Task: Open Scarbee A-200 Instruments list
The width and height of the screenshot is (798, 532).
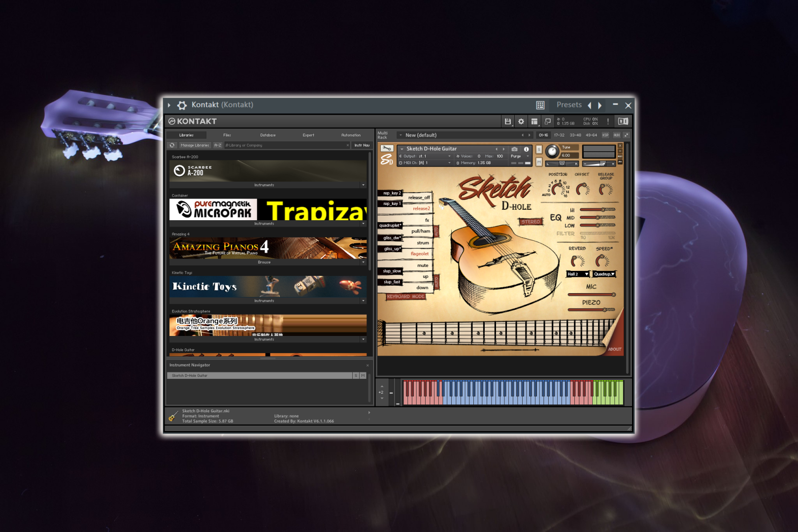Action: coord(265,185)
